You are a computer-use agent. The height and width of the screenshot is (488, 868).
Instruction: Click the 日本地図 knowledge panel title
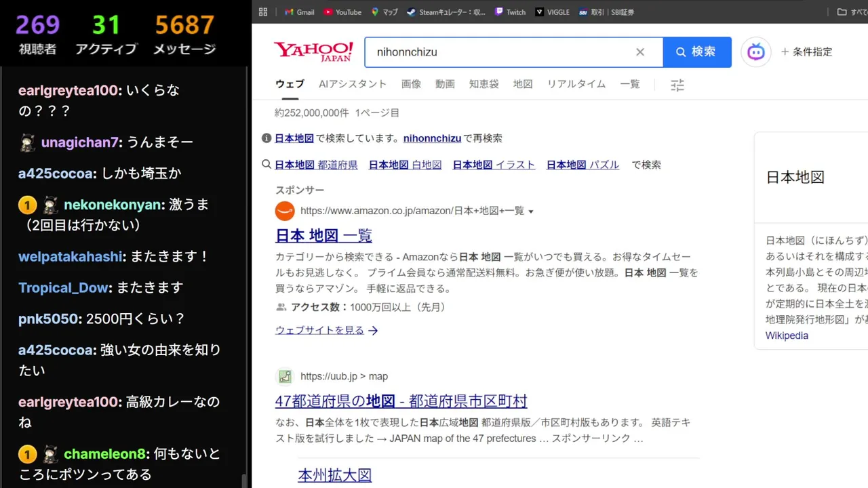coord(795,178)
